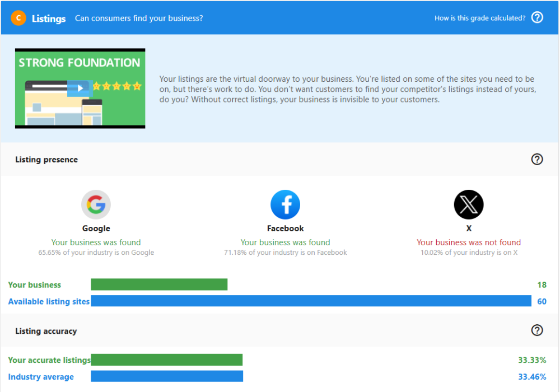Open Listing presence help icon
Image resolution: width=560 pixels, height=392 pixels.
click(x=536, y=160)
